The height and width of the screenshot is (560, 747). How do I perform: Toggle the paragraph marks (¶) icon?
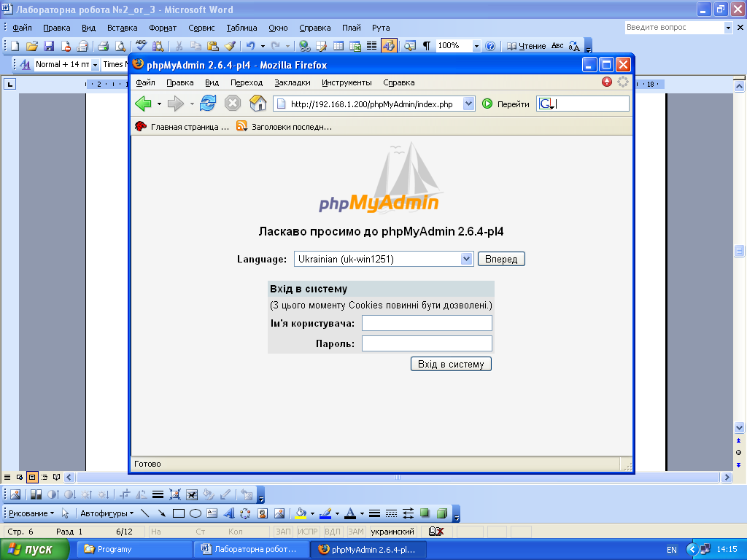tap(426, 46)
